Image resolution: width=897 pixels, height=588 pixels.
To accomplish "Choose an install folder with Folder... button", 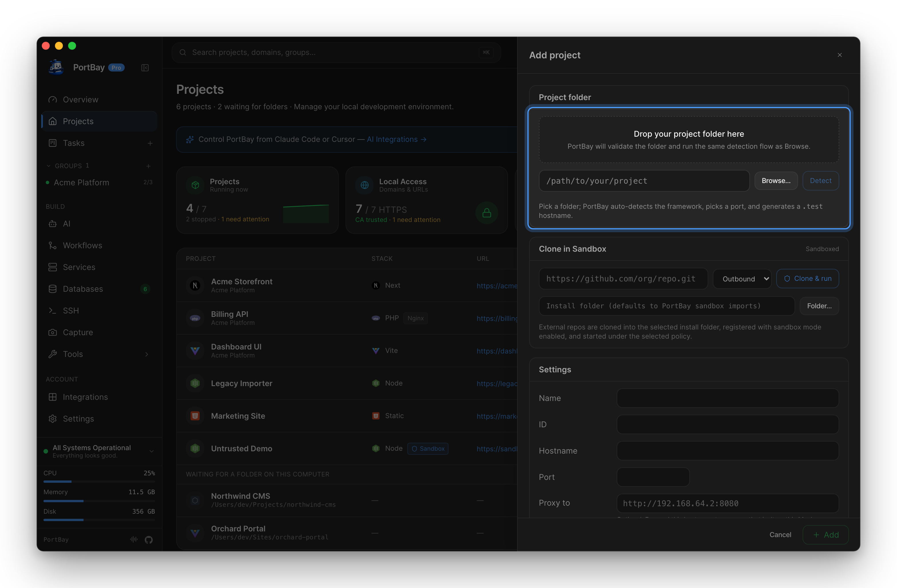I will point(819,306).
